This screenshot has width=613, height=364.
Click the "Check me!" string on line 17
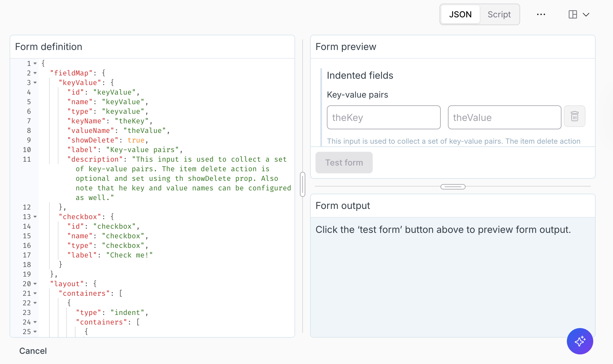[129, 255]
